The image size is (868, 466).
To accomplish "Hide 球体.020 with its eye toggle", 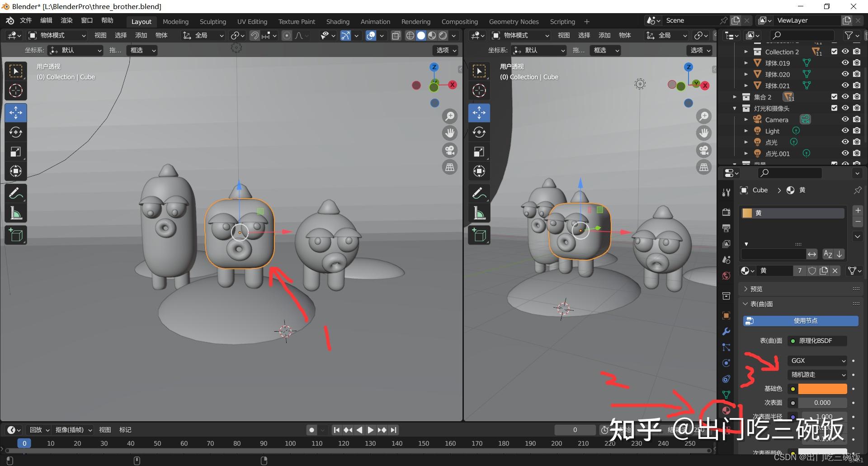I will pyautogui.click(x=845, y=74).
